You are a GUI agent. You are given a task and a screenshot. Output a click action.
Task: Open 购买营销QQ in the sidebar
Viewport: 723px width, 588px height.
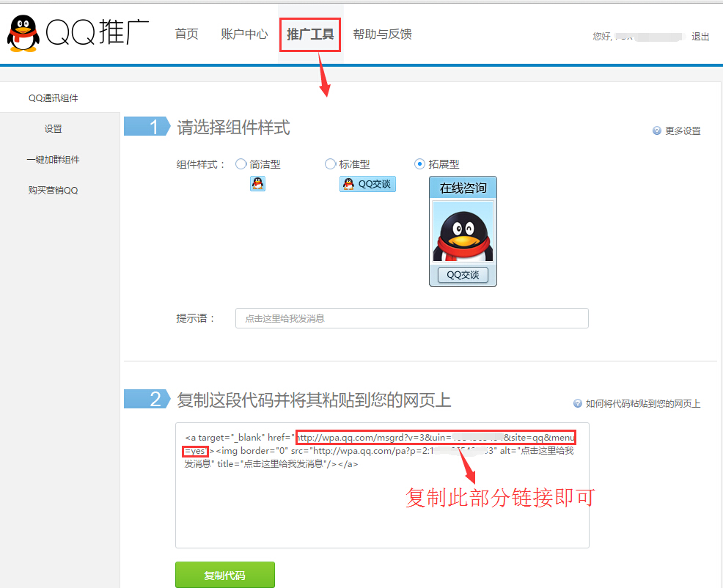click(x=53, y=191)
